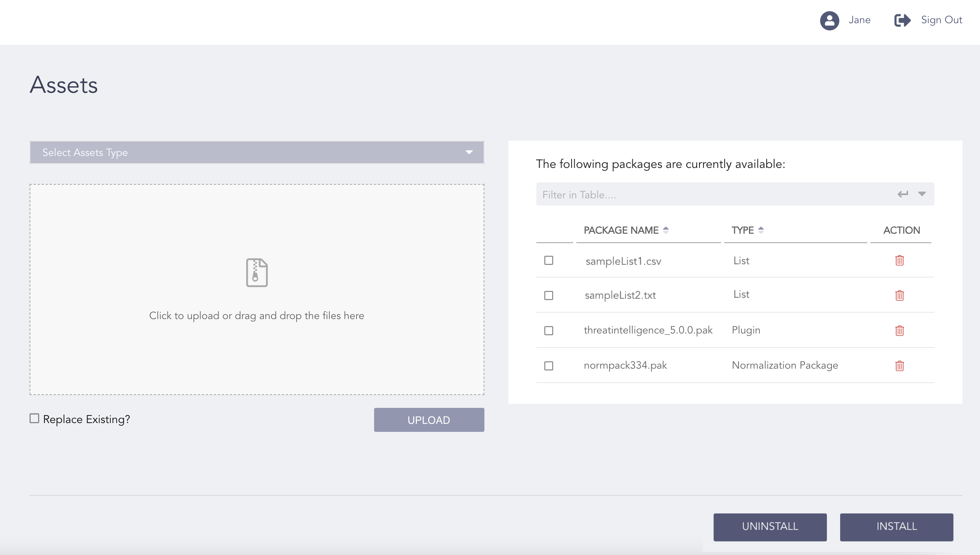This screenshot has width=980, height=555.
Task: Click the sign out arrow icon
Action: click(902, 20)
